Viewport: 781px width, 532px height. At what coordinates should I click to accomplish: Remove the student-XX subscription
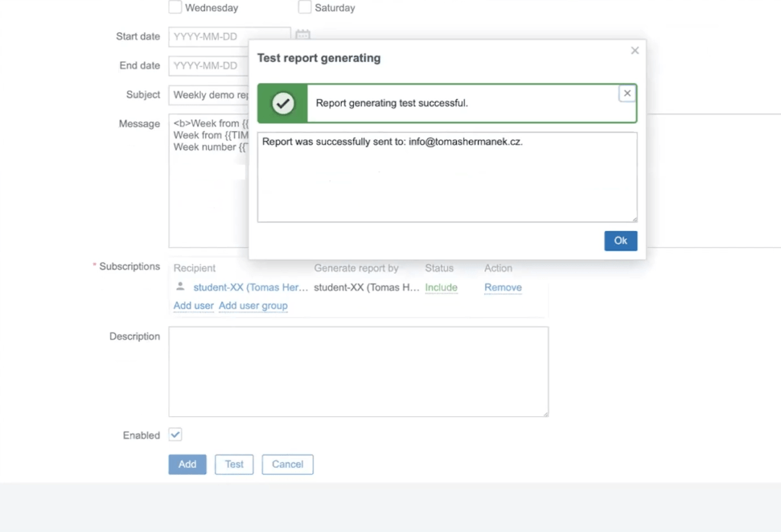coord(503,287)
